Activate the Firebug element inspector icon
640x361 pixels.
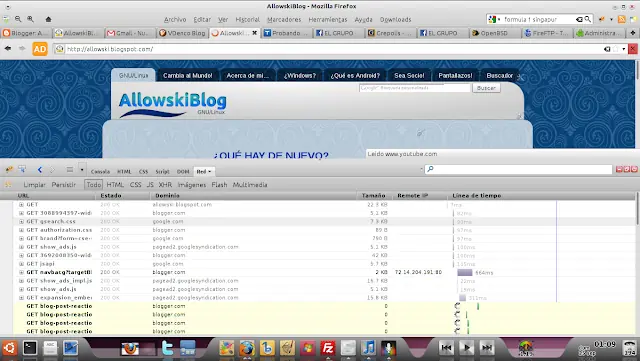pyautogui.click(x=22, y=169)
